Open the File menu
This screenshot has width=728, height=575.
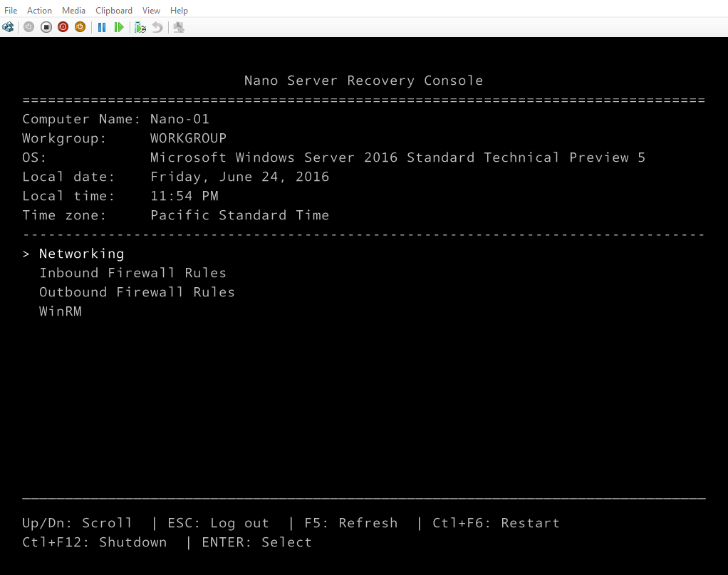(x=11, y=10)
